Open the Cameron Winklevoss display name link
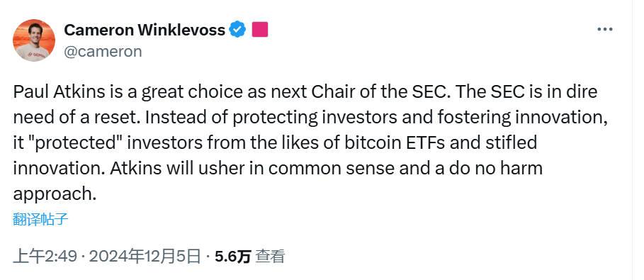The width and height of the screenshot is (644, 280). pyautogui.click(x=145, y=30)
